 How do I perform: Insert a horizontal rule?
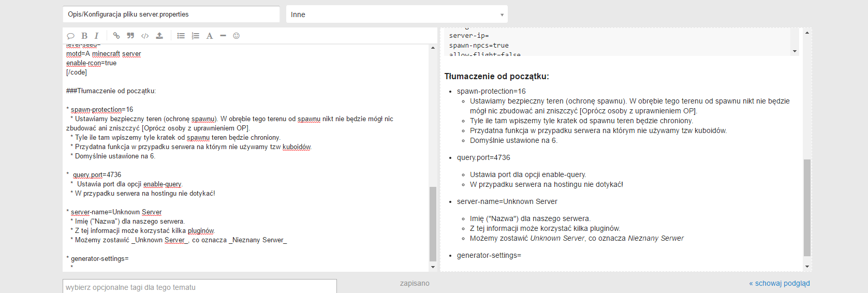(x=223, y=36)
